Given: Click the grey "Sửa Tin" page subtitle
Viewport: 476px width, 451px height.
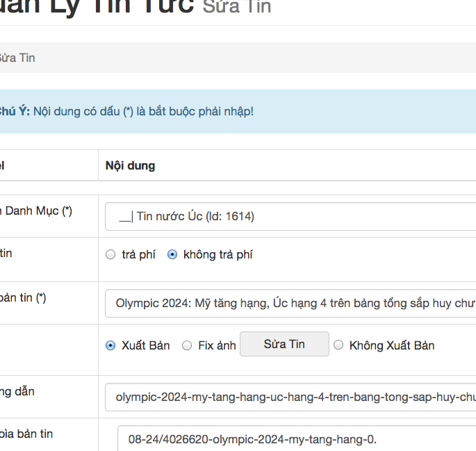Looking at the screenshot, I should [x=237, y=8].
